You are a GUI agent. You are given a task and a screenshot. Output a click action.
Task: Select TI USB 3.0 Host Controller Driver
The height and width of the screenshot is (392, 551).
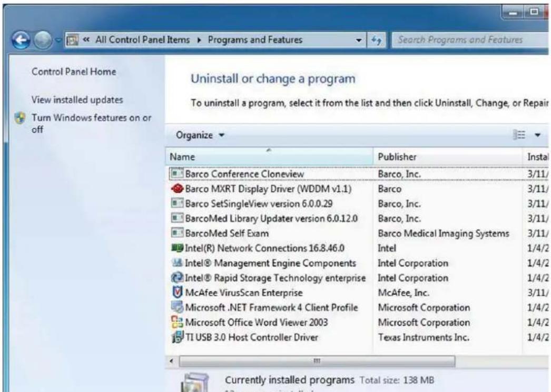tap(252, 337)
